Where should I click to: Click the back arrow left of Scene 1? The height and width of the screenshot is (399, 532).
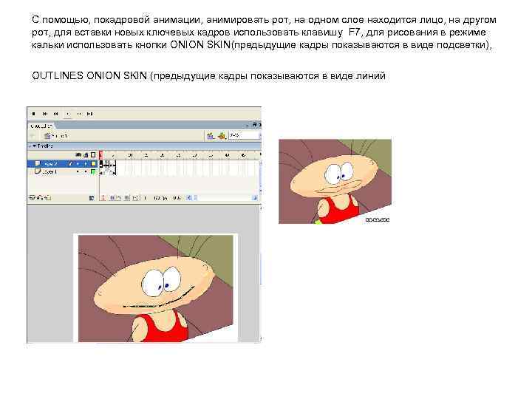pyautogui.click(x=33, y=136)
